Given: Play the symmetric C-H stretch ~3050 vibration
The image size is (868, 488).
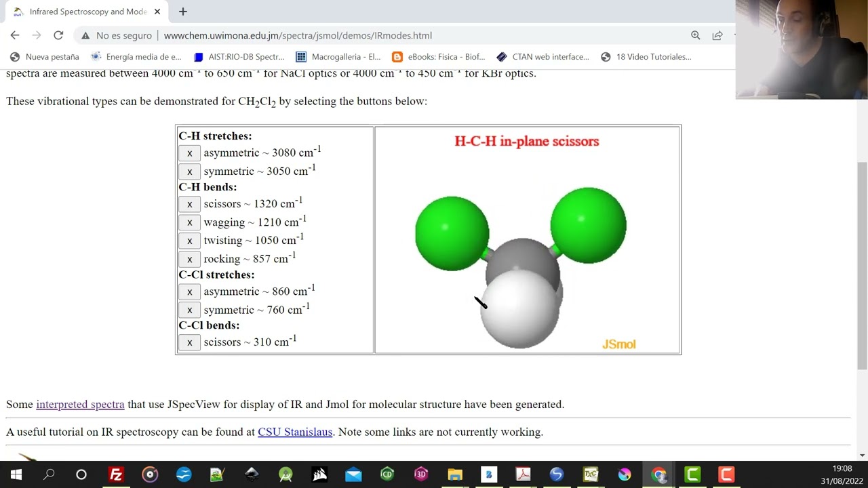Looking at the screenshot, I should (x=190, y=171).
